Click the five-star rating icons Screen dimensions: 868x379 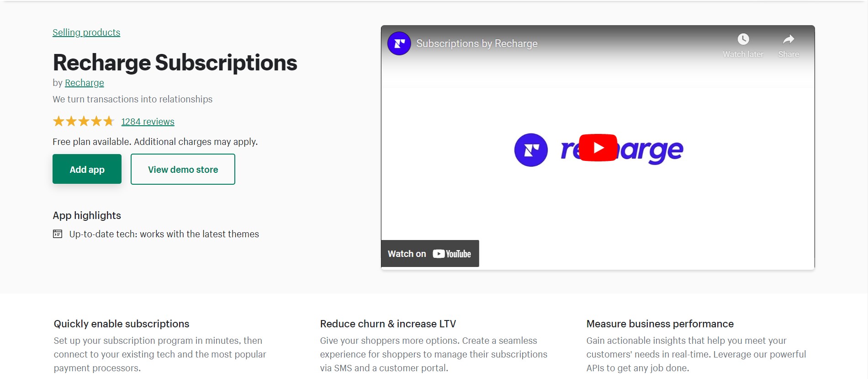(84, 122)
